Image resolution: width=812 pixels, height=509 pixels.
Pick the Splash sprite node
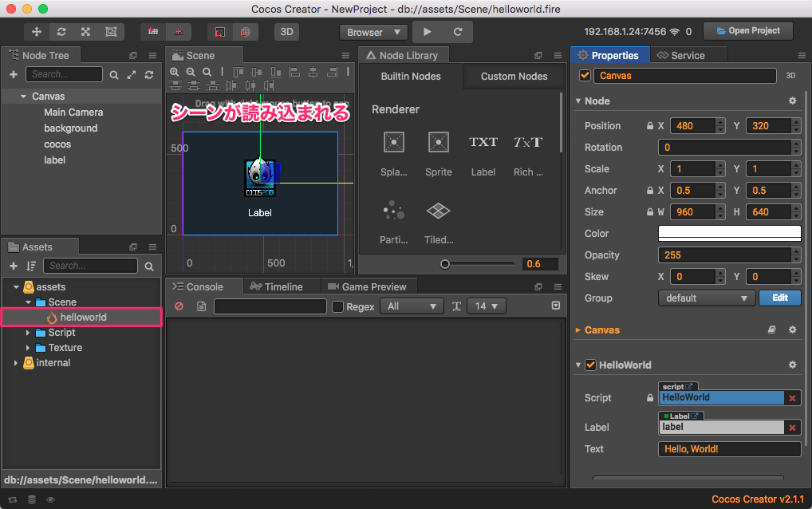393,153
